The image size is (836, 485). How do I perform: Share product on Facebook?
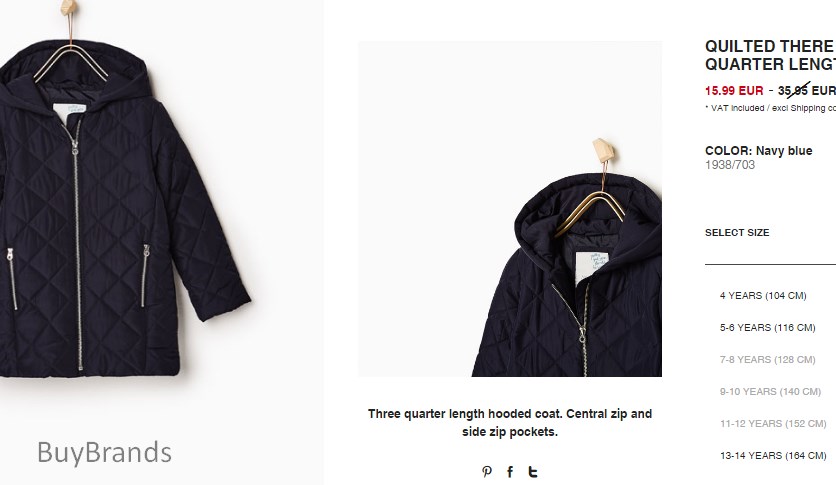tap(510, 472)
